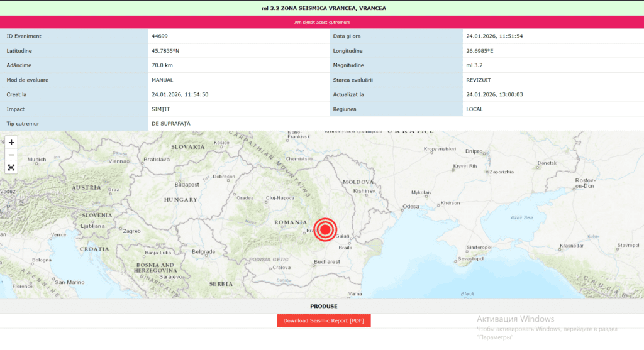The height and width of the screenshot is (350, 644).
Task: Click the longitude value 26.6985°E
Action: pyautogui.click(x=480, y=51)
